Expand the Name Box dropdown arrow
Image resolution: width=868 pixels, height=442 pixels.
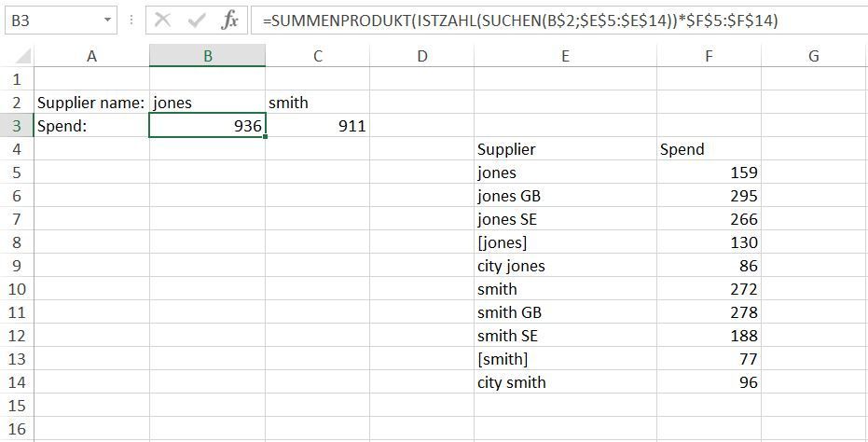(x=108, y=20)
